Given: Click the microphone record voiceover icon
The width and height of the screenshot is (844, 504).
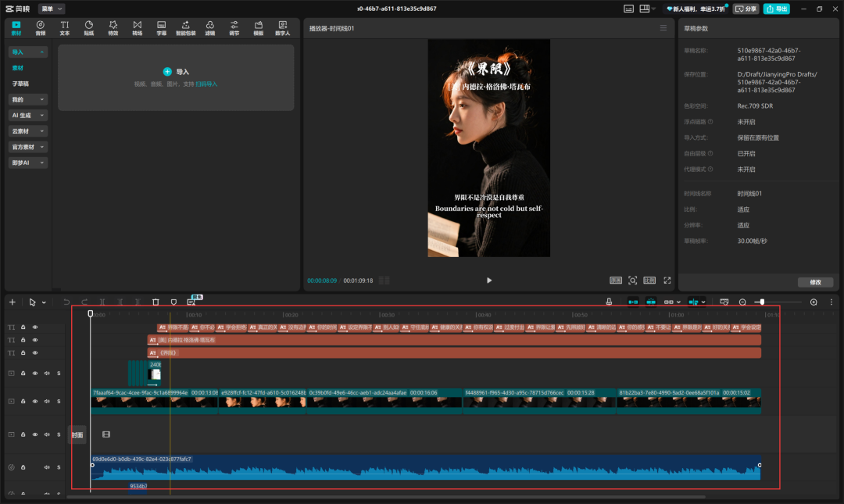Looking at the screenshot, I should click(x=609, y=302).
